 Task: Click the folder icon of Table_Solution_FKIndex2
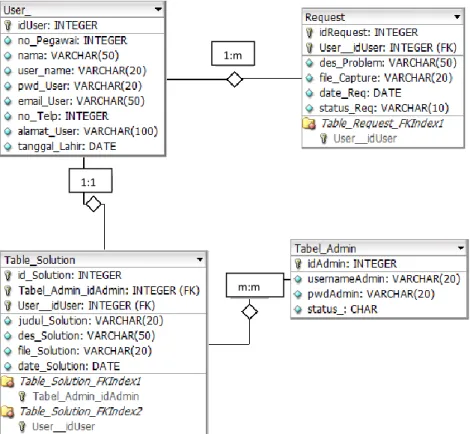pyautogui.click(x=7, y=411)
